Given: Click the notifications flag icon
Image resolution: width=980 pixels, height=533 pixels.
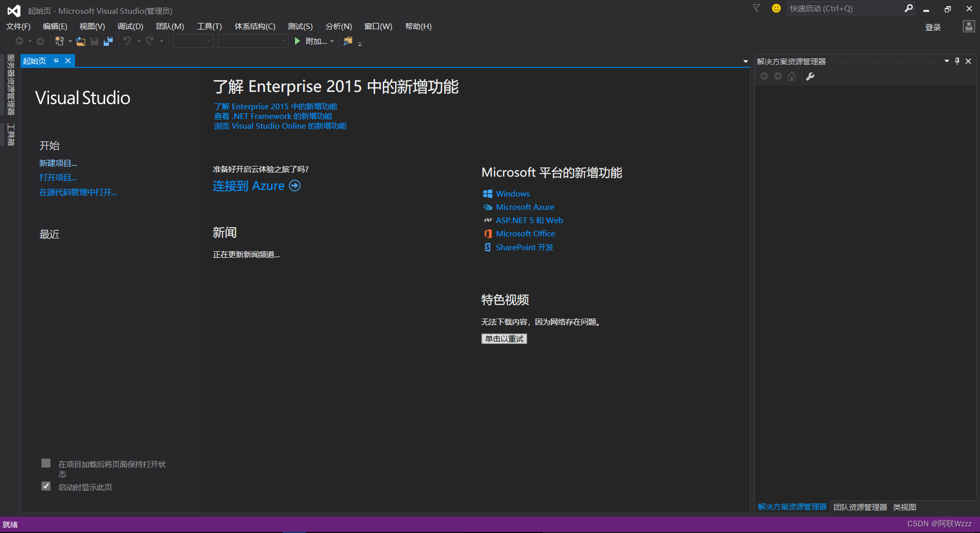Looking at the screenshot, I should (756, 8).
